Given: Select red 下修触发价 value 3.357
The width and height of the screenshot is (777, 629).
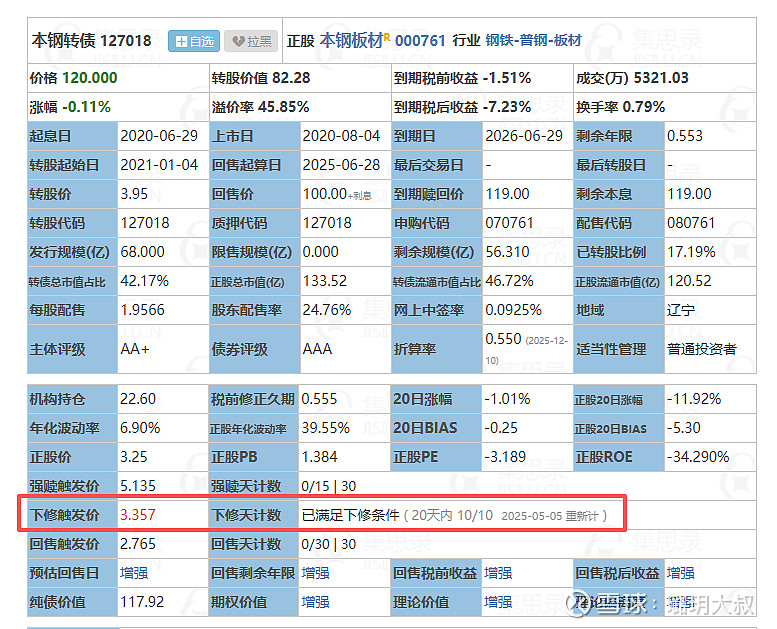Looking at the screenshot, I should pyautogui.click(x=138, y=515).
